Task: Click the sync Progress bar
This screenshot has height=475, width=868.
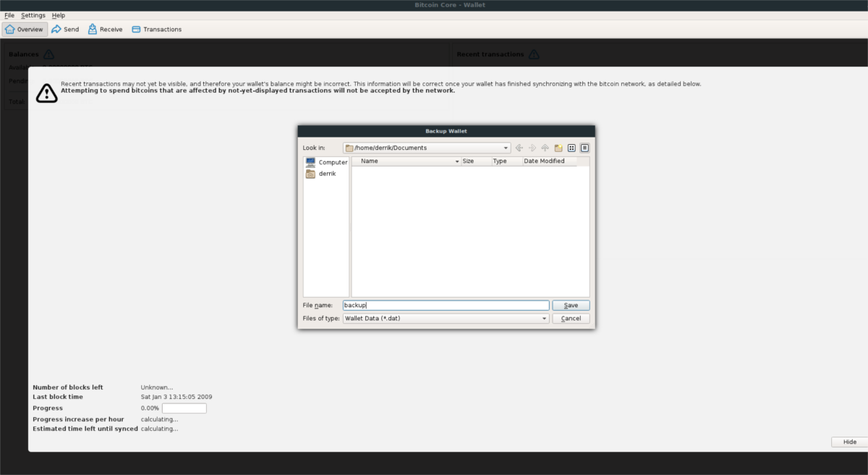Action: coord(184,408)
